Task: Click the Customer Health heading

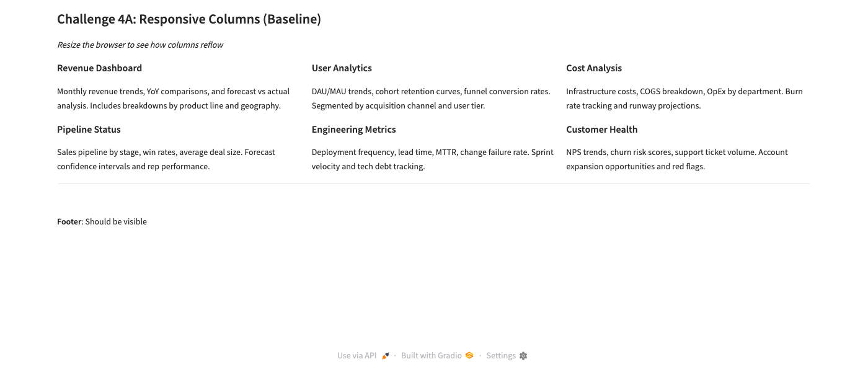Action: click(x=601, y=130)
